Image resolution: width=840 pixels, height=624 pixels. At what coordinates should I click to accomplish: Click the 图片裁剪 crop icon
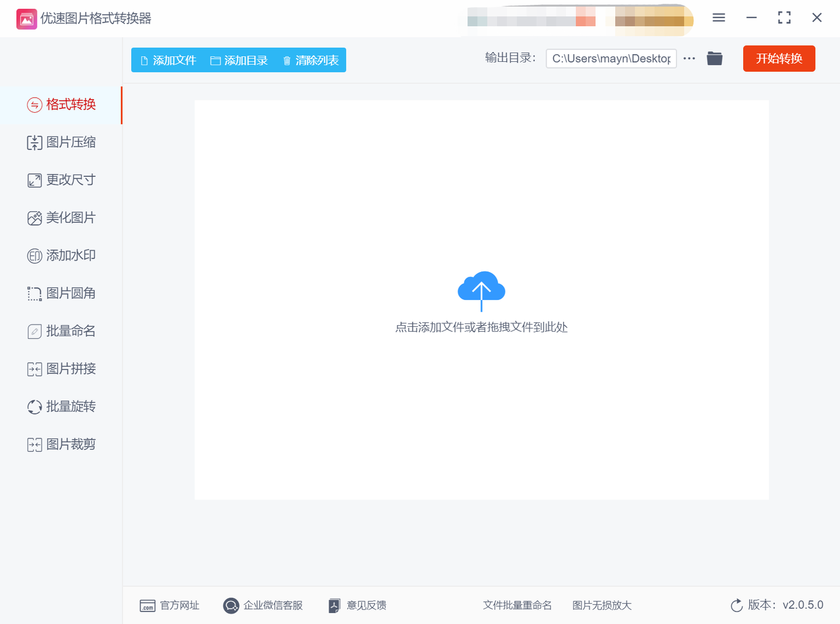pyautogui.click(x=34, y=445)
